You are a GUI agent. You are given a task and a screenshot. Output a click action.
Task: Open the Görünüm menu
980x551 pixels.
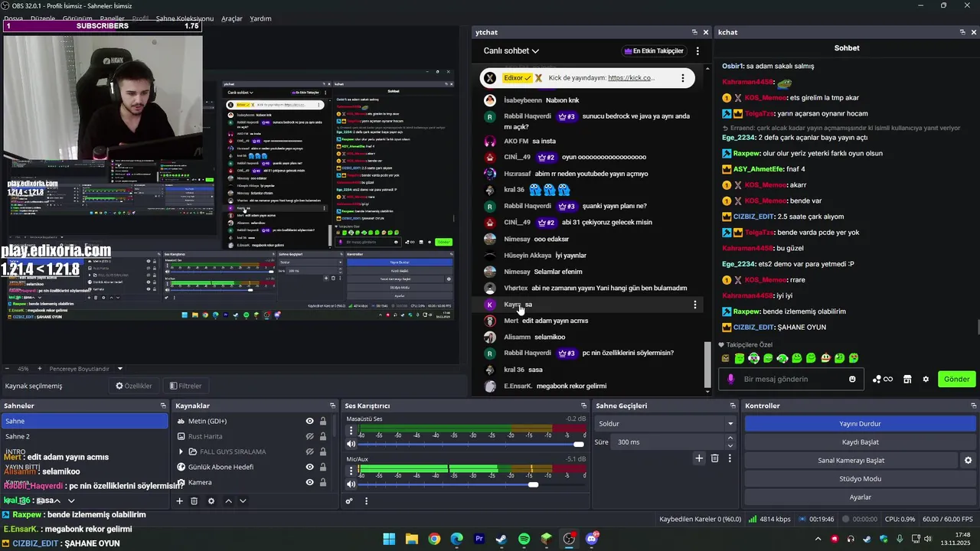tap(77, 18)
